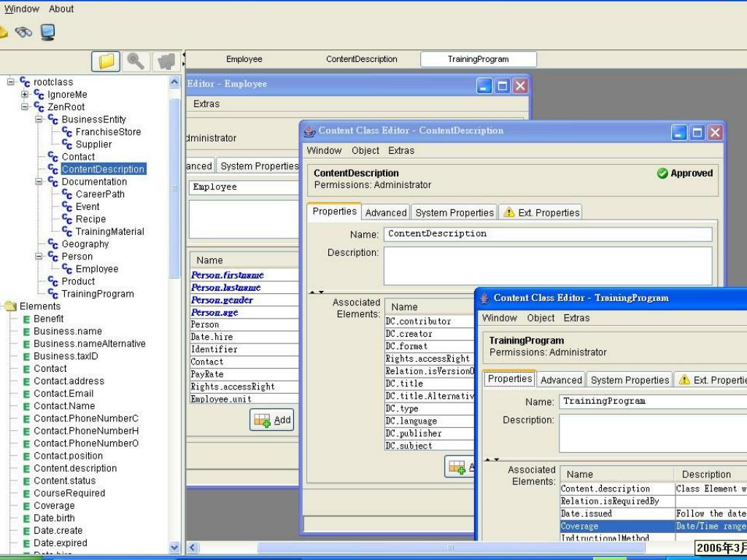747x560 pixels.
Task: Click the class icon beside Geography
Action: click(53, 244)
